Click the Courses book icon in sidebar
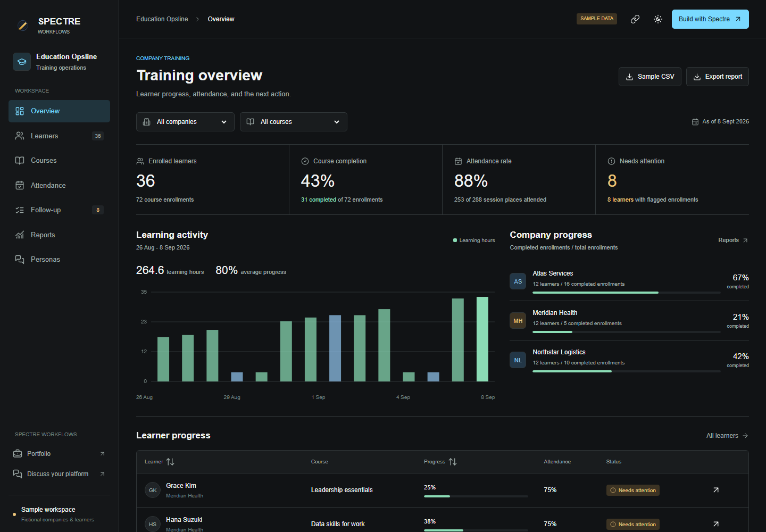 tap(20, 161)
